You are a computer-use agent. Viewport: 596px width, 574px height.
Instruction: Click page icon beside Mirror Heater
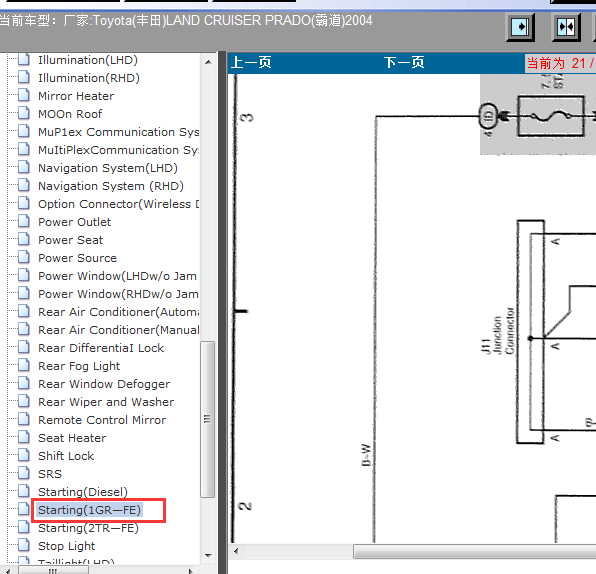pyautogui.click(x=24, y=95)
